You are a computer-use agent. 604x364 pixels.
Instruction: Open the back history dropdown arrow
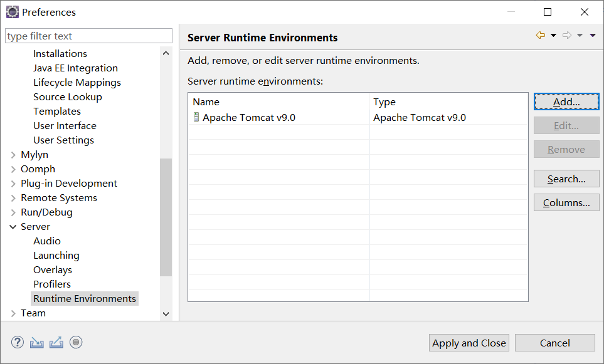[553, 36]
